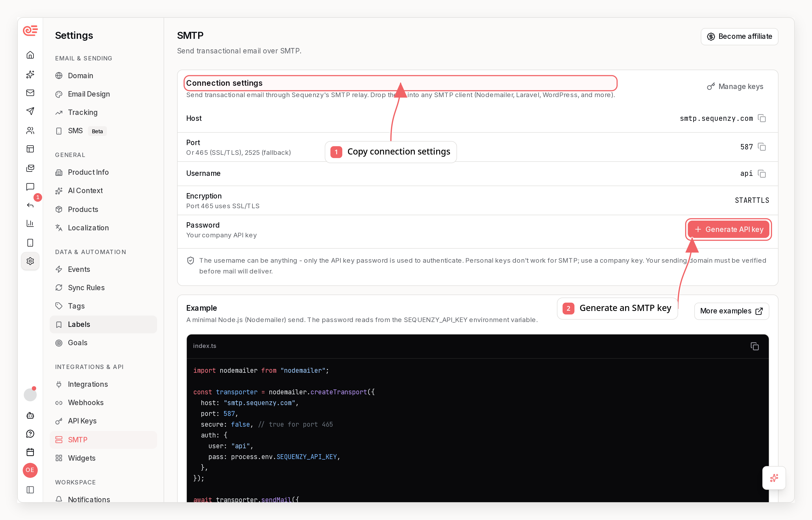Image resolution: width=812 pixels, height=520 pixels.
Task: Click the index.ts filename label
Action: pos(204,346)
